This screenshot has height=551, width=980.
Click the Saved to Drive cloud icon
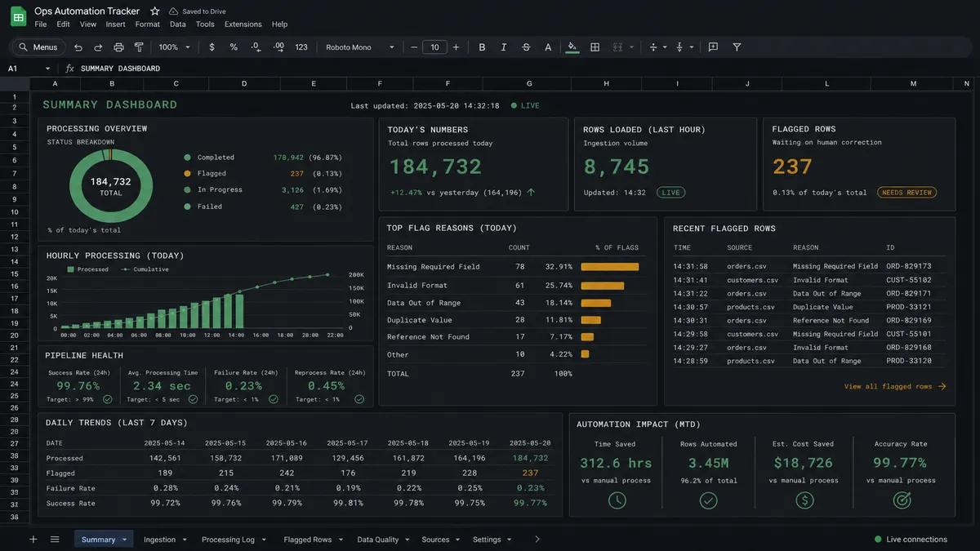[x=173, y=11]
